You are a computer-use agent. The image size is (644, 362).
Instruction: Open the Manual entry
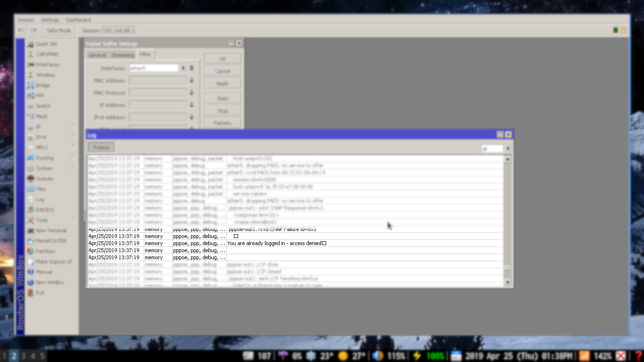tap(44, 272)
